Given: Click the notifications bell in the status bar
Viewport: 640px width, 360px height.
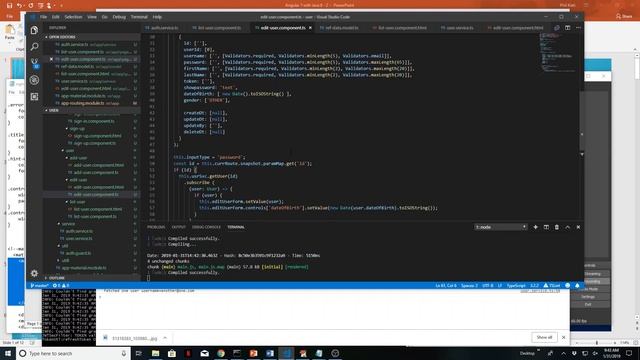Looking at the screenshot, I should (x=577, y=285).
